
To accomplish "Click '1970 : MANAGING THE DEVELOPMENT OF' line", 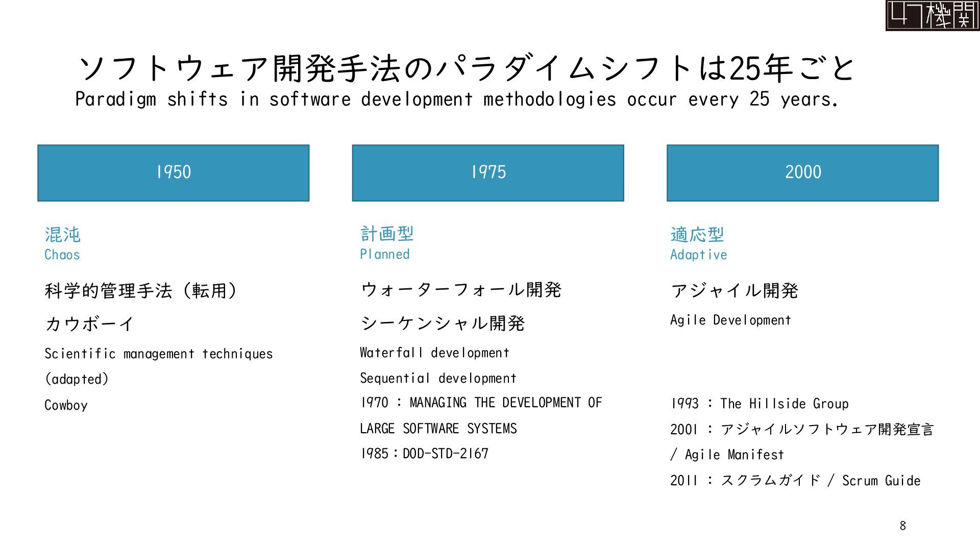I will tap(481, 403).
